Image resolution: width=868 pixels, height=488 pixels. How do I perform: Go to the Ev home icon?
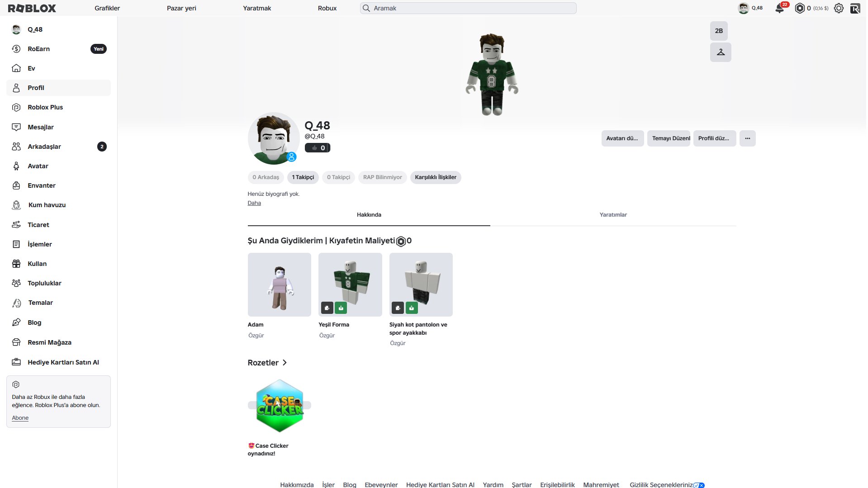tap(16, 68)
